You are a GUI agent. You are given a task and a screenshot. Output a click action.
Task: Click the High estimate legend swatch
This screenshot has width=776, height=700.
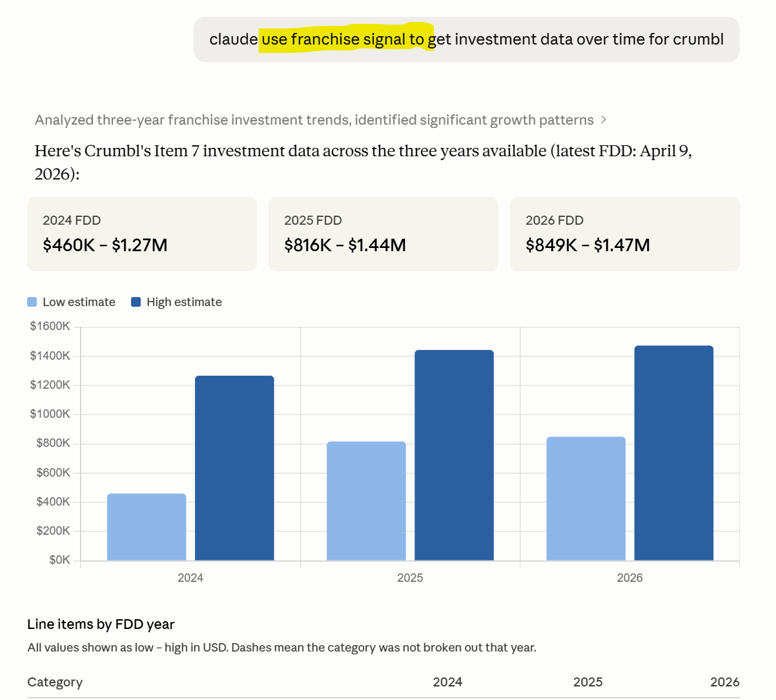(136, 302)
